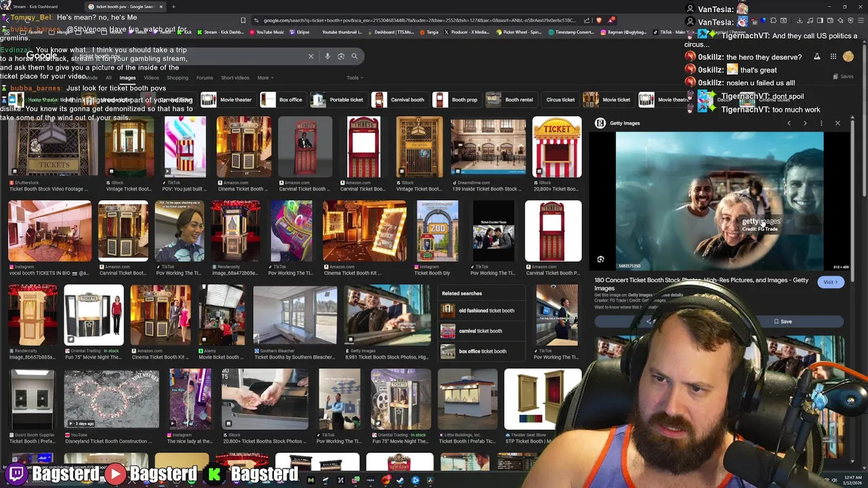Open the three-dot menu in preview panel
This screenshot has width=868, height=488.
point(821,123)
